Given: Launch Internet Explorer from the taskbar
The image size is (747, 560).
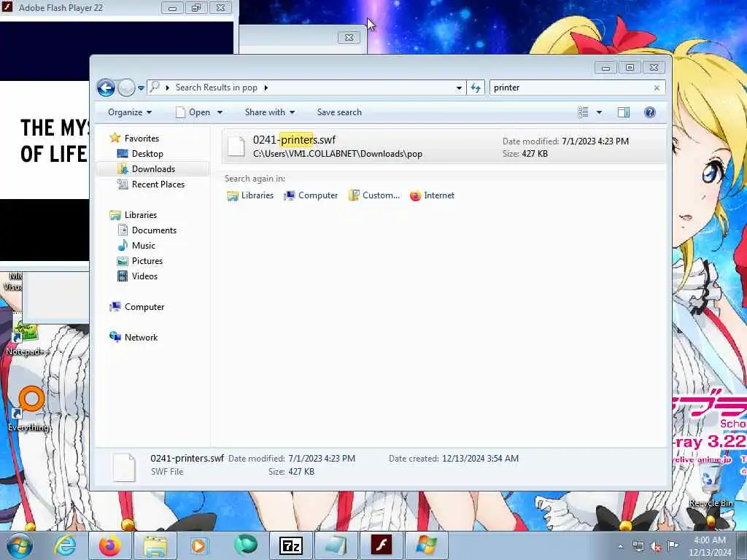Looking at the screenshot, I should 65,545.
